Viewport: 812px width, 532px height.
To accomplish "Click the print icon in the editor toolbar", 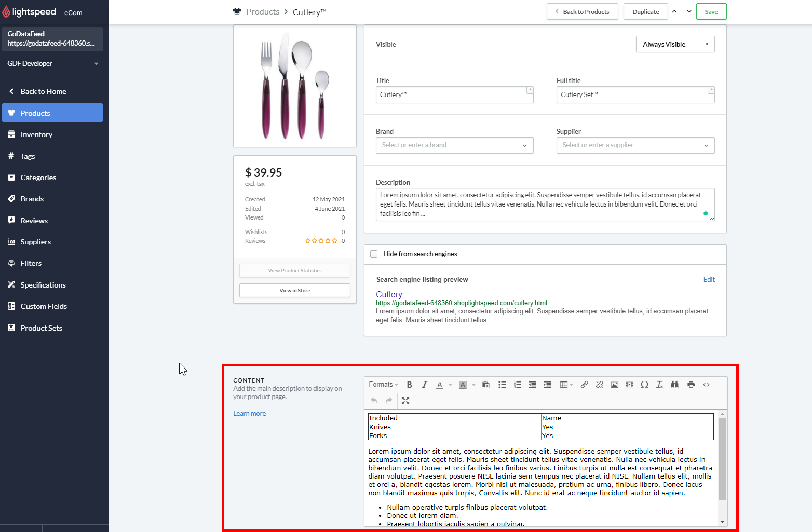I will (691, 385).
